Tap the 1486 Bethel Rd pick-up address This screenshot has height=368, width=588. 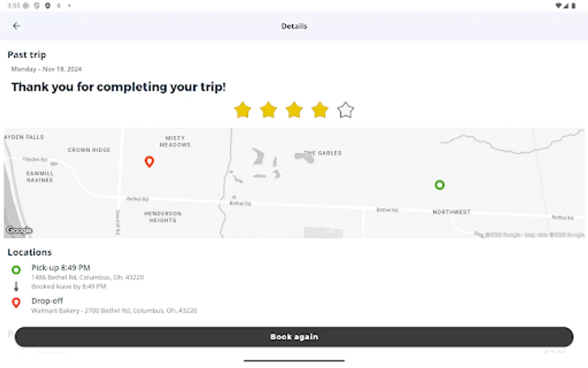88,278
